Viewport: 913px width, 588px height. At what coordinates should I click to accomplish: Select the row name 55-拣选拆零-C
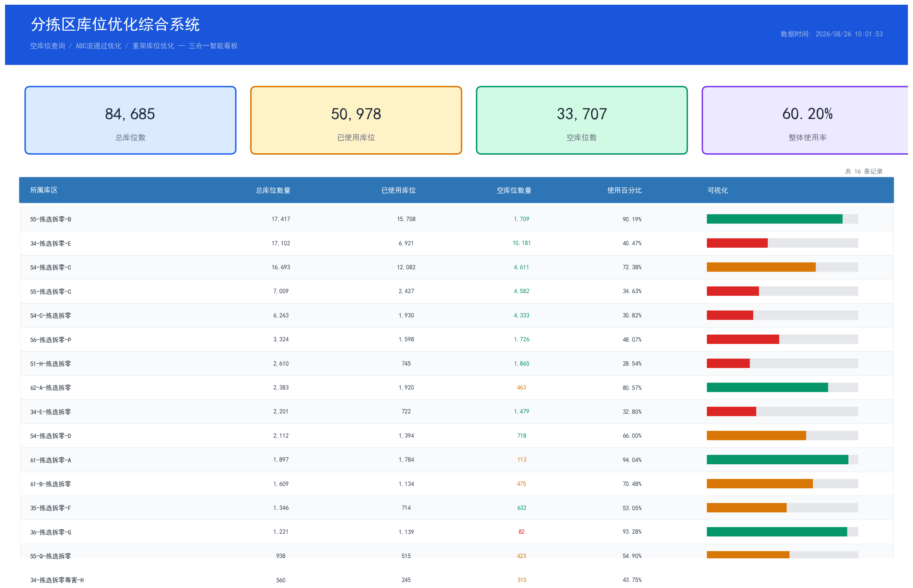(51, 291)
